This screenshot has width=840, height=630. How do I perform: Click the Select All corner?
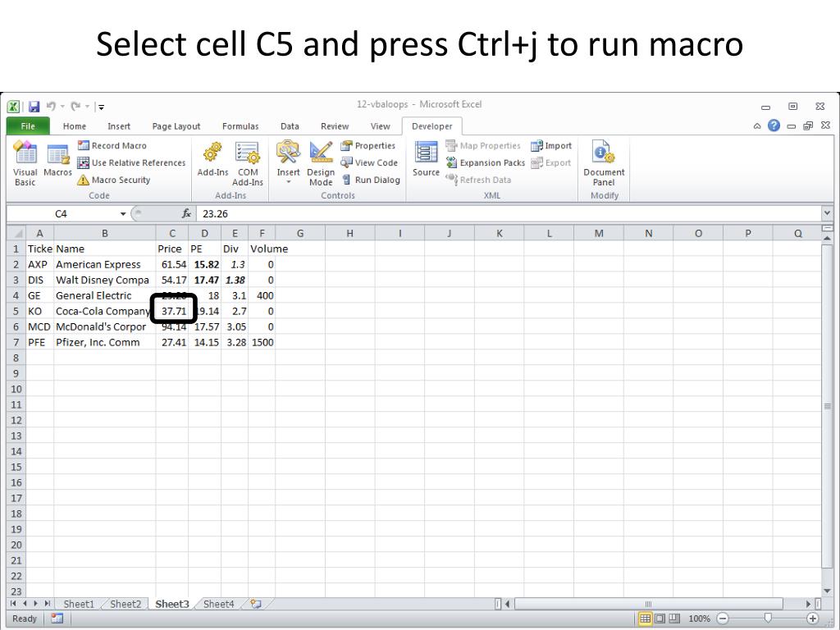[16, 234]
